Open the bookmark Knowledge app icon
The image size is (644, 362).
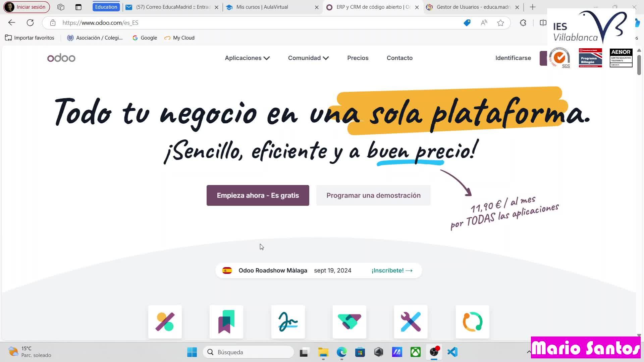(226, 322)
